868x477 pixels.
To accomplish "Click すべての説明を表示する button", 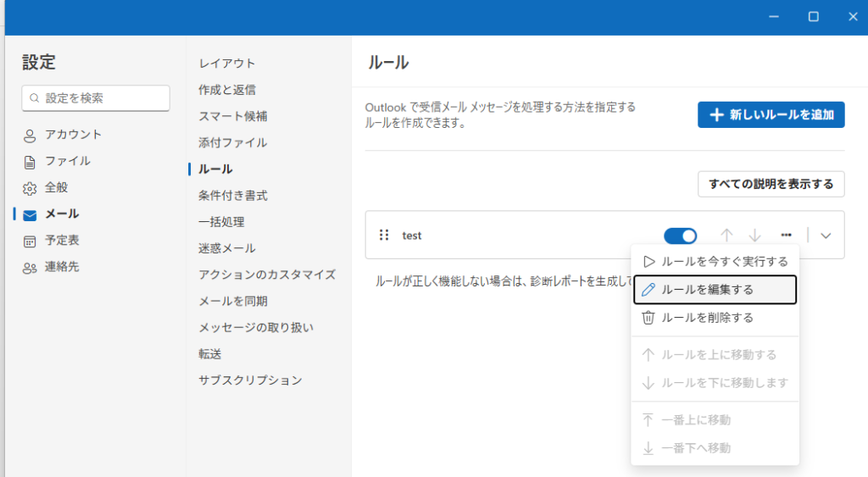I will (771, 184).
